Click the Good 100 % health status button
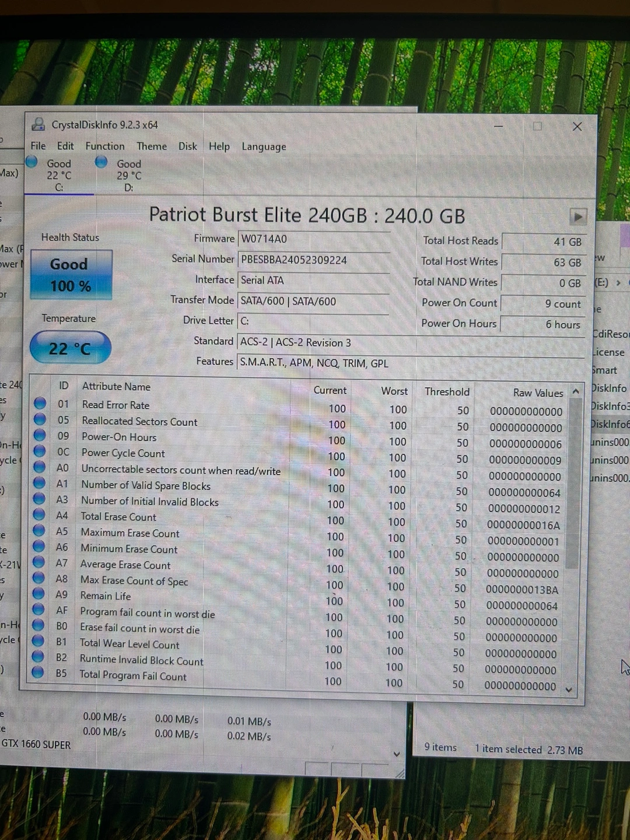Screen dimensions: 630x840 pos(71,274)
